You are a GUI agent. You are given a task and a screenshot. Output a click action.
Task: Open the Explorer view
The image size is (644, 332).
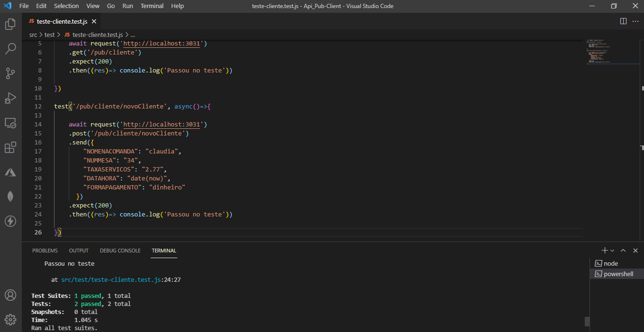tap(10, 24)
